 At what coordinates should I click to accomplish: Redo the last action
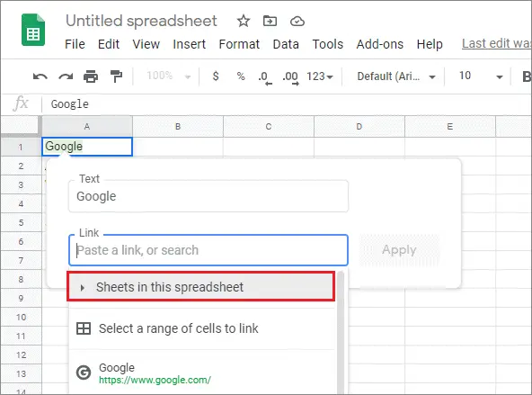[66, 76]
